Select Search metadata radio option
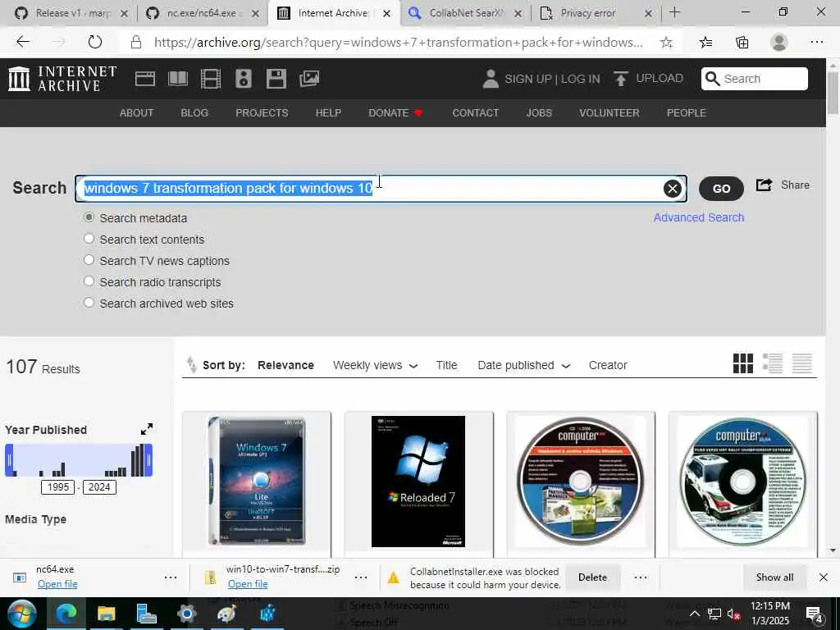This screenshot has height=630, width=840. [89, 217]
